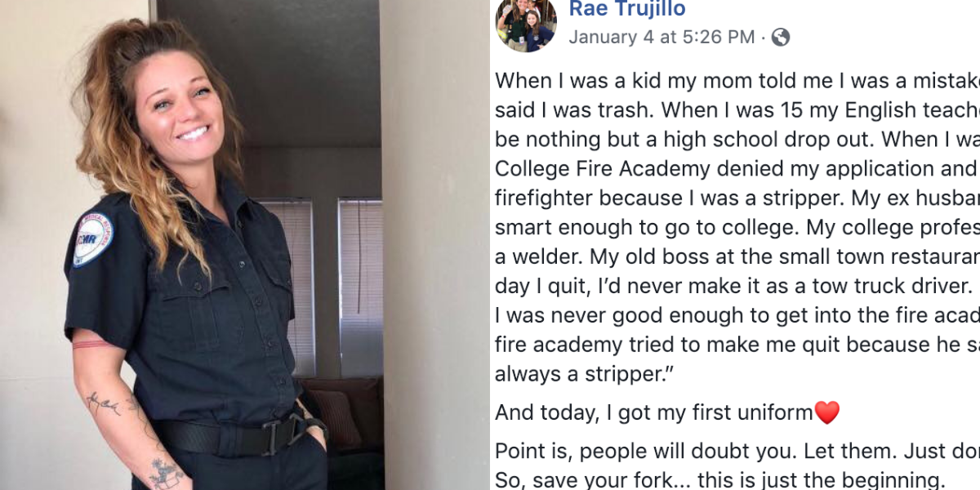Click the red heart emoji after uniform
This screenshot has height=490, width=980.
[x=827, y=412]
